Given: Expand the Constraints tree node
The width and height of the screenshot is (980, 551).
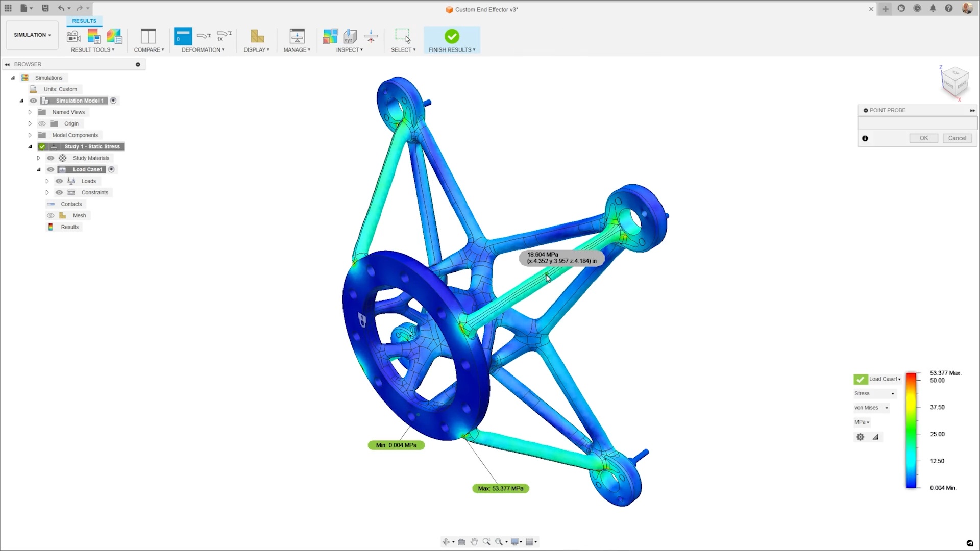Looking at the screenshot, I should pos(47,193).
